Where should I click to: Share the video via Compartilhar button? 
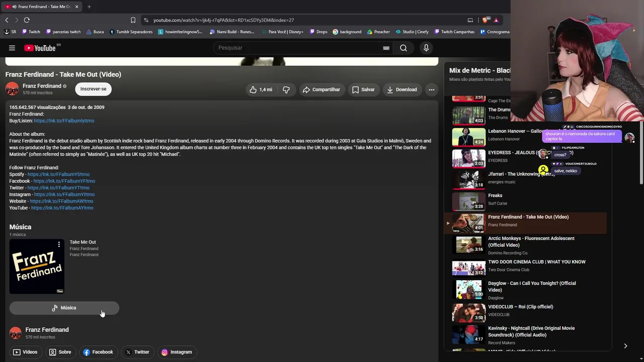click(x=321, y=89)
